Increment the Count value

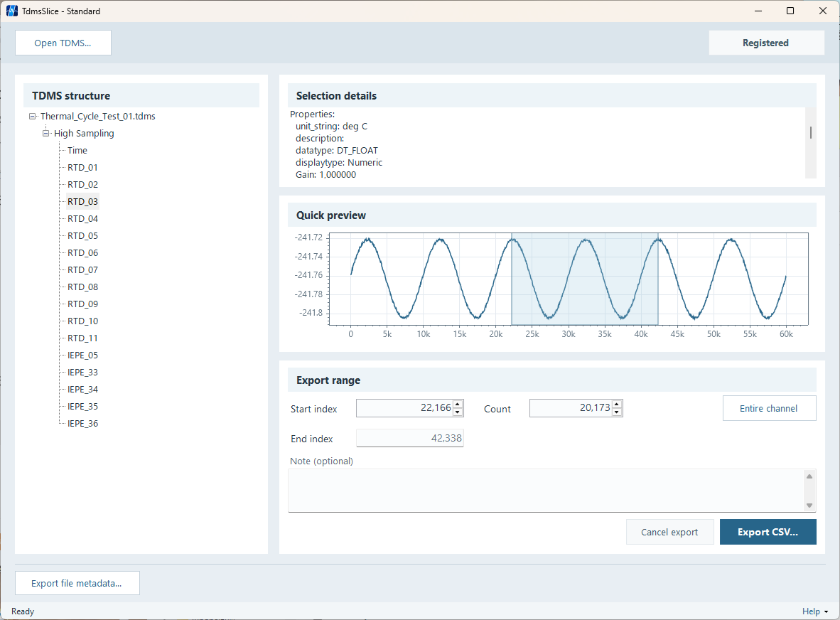coord(617,405)
